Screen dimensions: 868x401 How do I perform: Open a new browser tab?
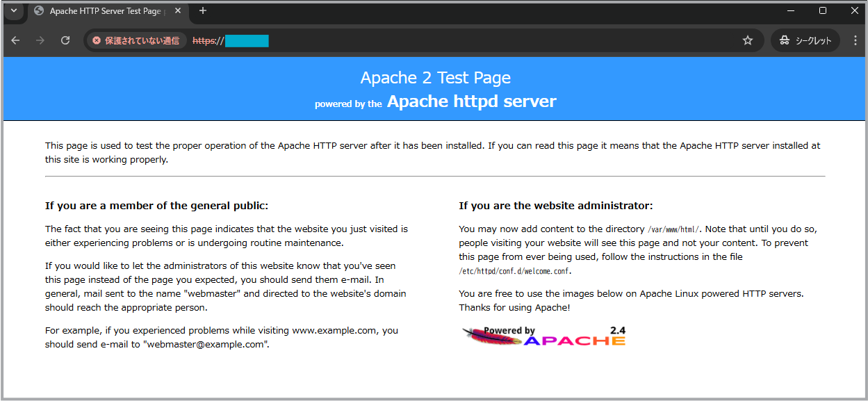tap(202, 11)
